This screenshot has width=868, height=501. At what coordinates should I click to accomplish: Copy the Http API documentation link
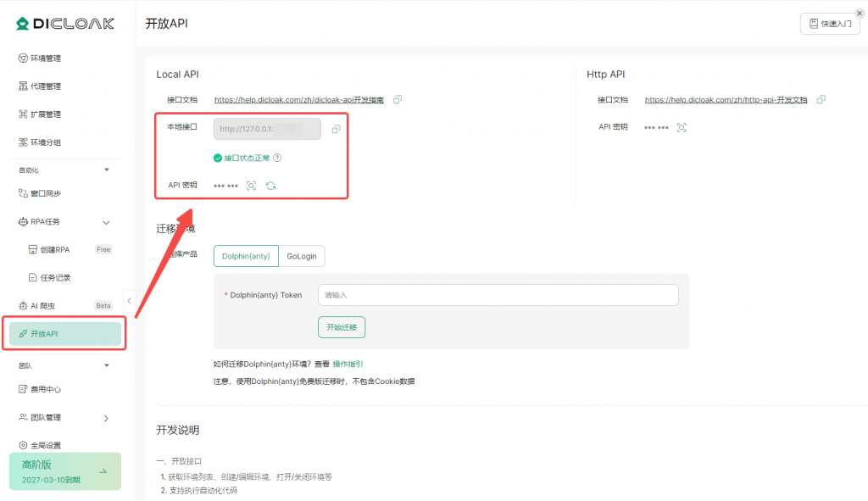tap(821, 100)
